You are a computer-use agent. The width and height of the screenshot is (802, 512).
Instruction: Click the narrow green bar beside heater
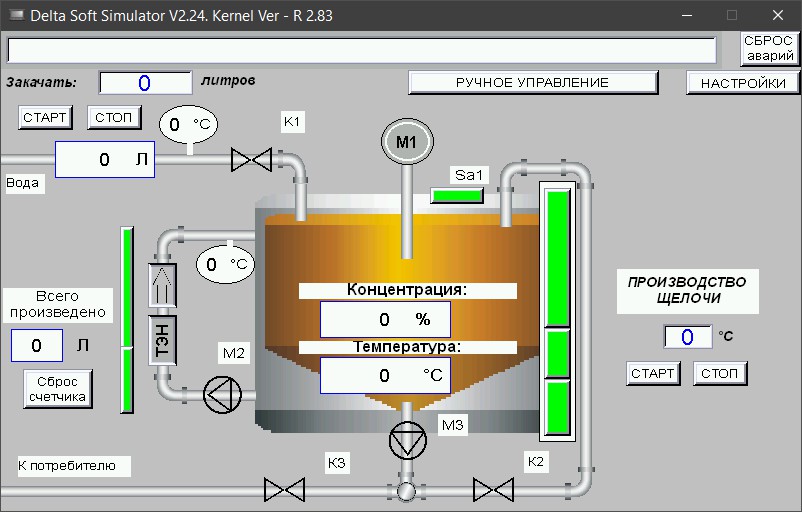[x=127, y=320]
